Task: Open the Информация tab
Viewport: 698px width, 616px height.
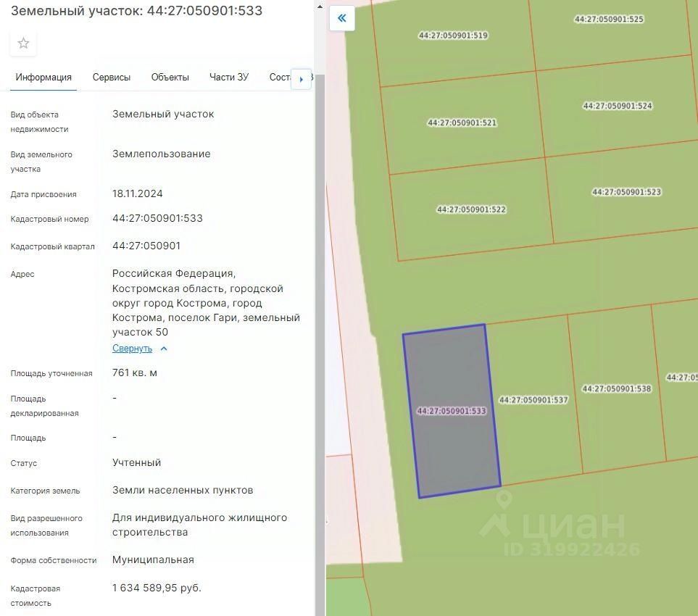Action: pos(43,78)
